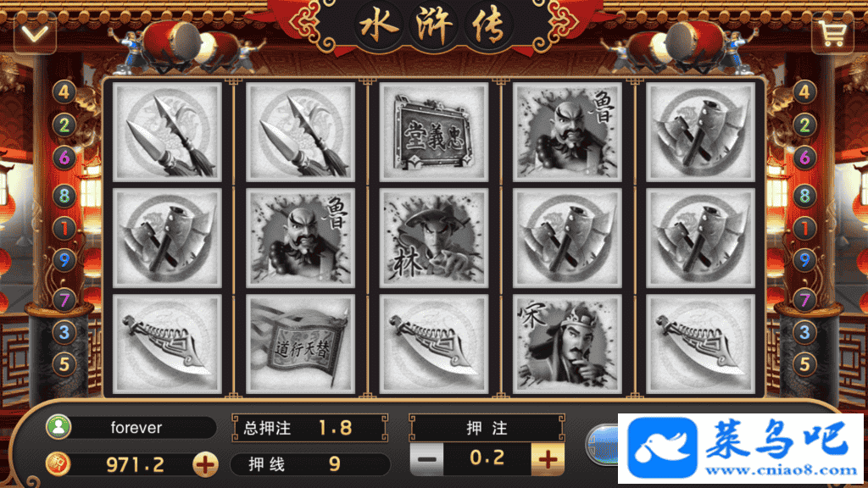The width and height of the screenshot is (868, 488).
Task: Click the 押线 lines count field
Action: click(x=310, y=464)
